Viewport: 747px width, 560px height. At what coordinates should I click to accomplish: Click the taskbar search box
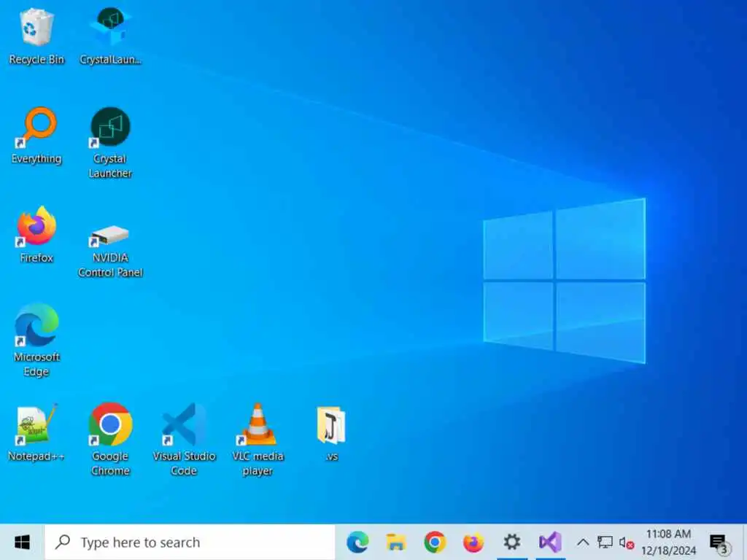190,542
